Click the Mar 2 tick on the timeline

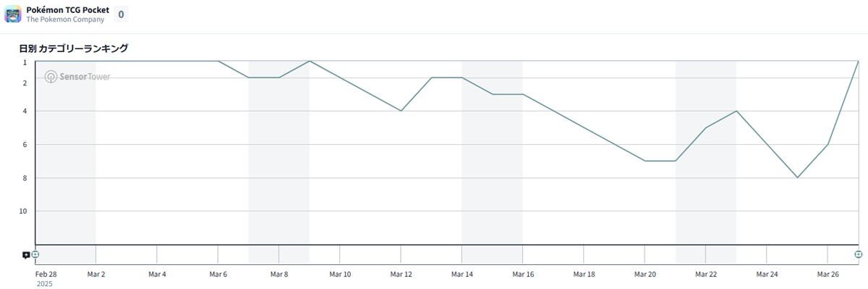(96, 275)
